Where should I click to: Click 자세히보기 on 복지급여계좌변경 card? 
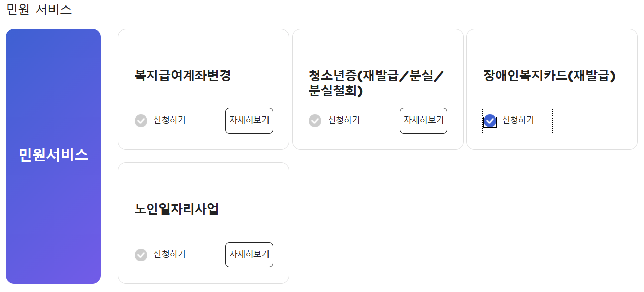point(249,121)
